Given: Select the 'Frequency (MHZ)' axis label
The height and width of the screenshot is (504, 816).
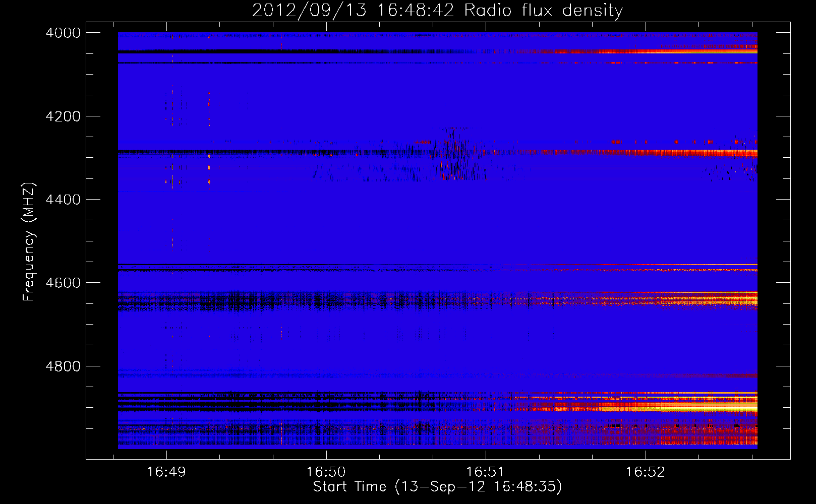Looking at the screenshot, I should (x=29, y=242).
